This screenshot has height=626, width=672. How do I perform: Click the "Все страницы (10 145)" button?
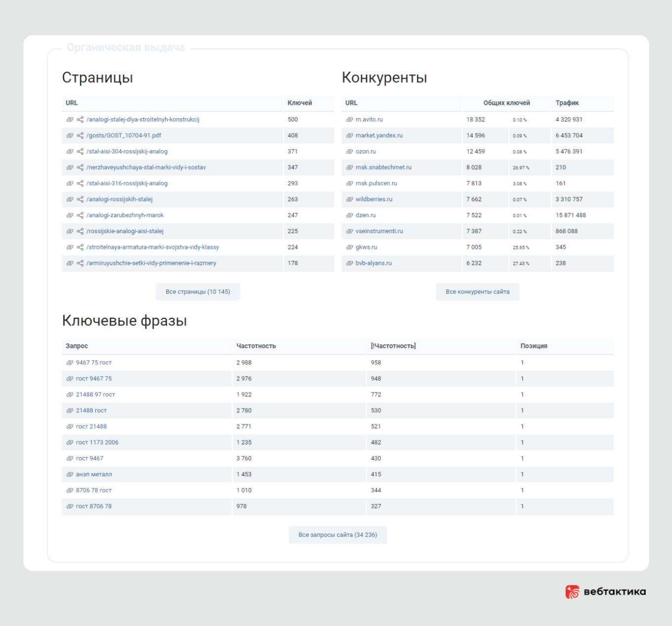[198, 292]
